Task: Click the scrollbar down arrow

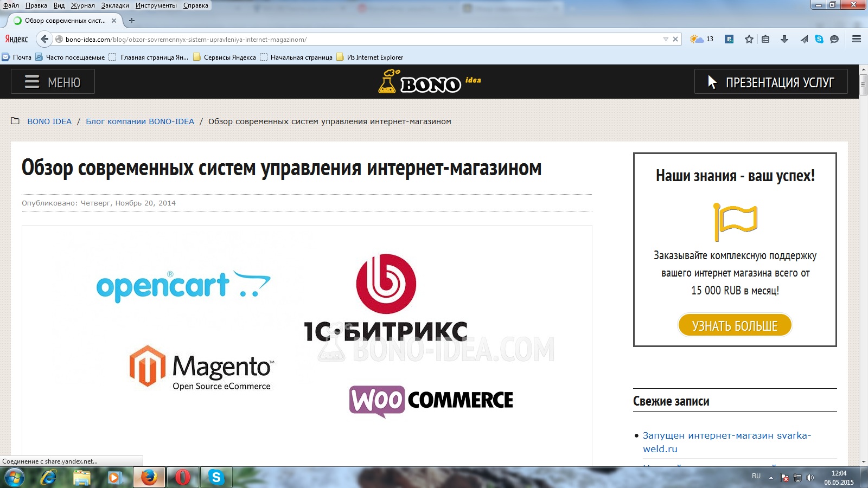Action: point(863,461)
